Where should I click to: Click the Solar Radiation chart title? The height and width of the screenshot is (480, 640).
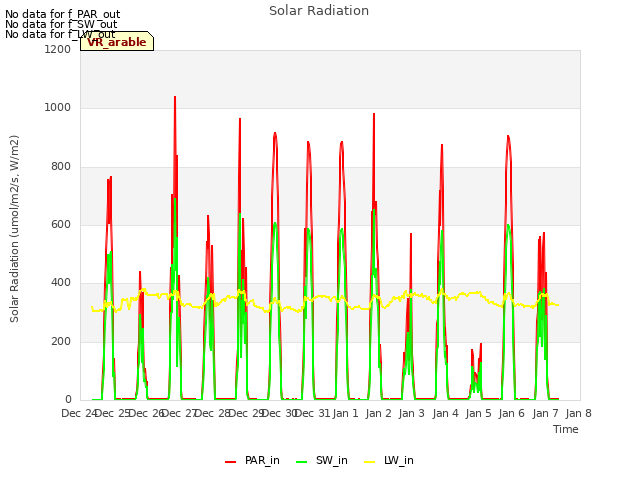click(x=319, y=11)
